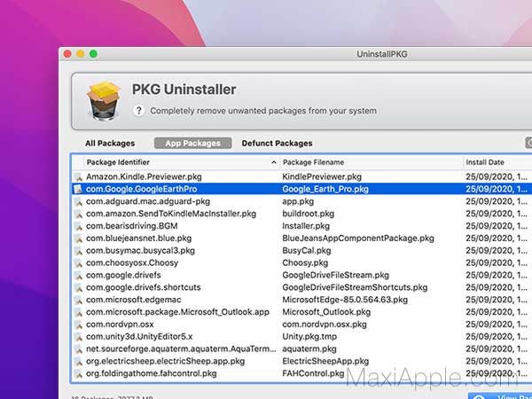Close the UninstallPKG window
Image resolution: width=532 pixels, height=399 pixels.
[x=67, y=53]
